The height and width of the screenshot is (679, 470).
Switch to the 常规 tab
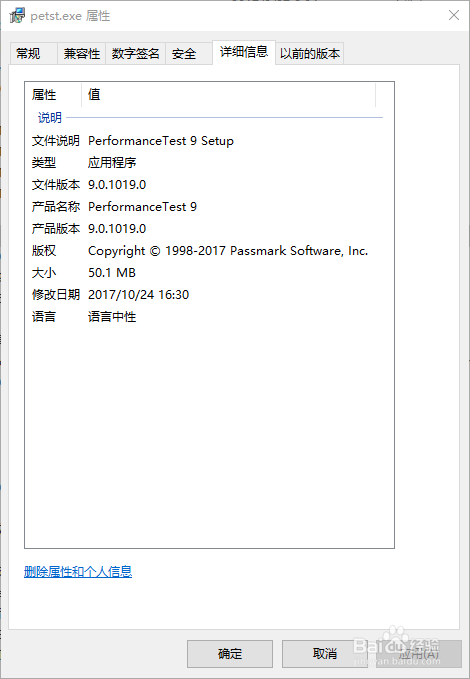(x=33, y=54)
